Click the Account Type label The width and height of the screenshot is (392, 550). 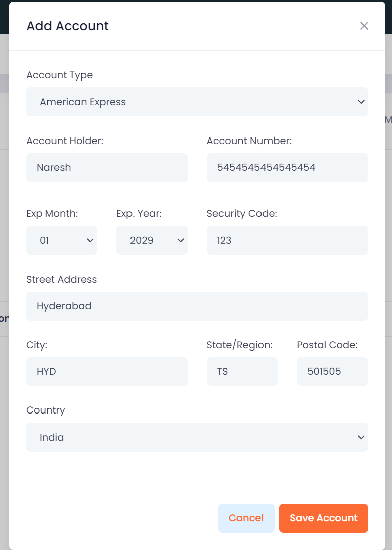pos(60,75)
